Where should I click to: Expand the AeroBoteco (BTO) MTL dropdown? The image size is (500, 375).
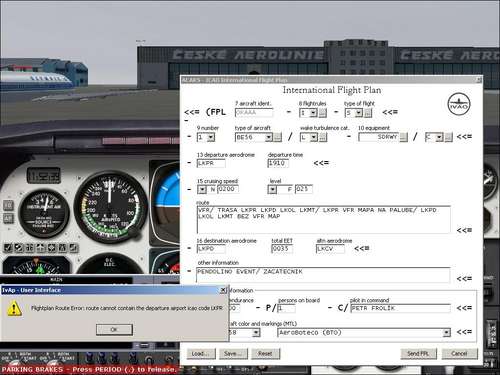(x=446, y=332)
